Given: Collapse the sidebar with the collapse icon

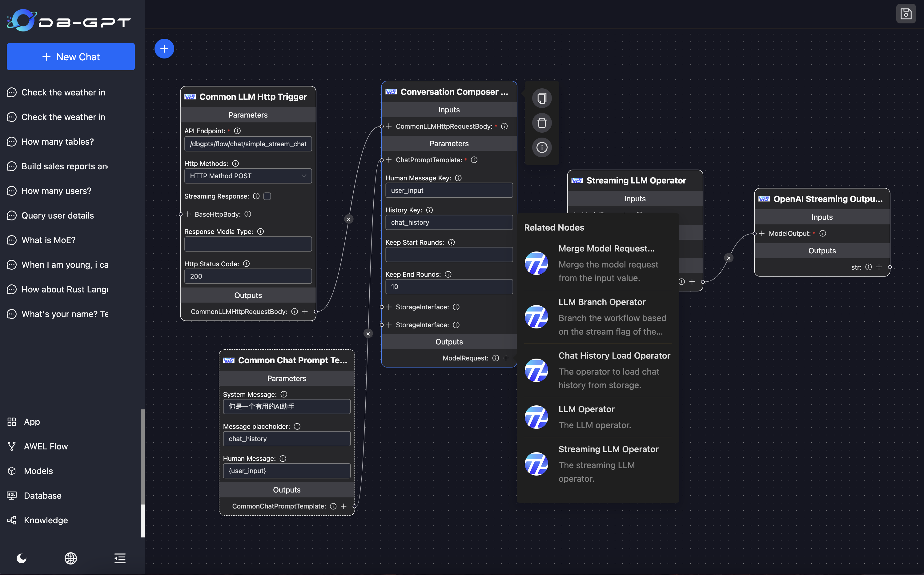Looking at the screenshot, I should coord(119,558).
